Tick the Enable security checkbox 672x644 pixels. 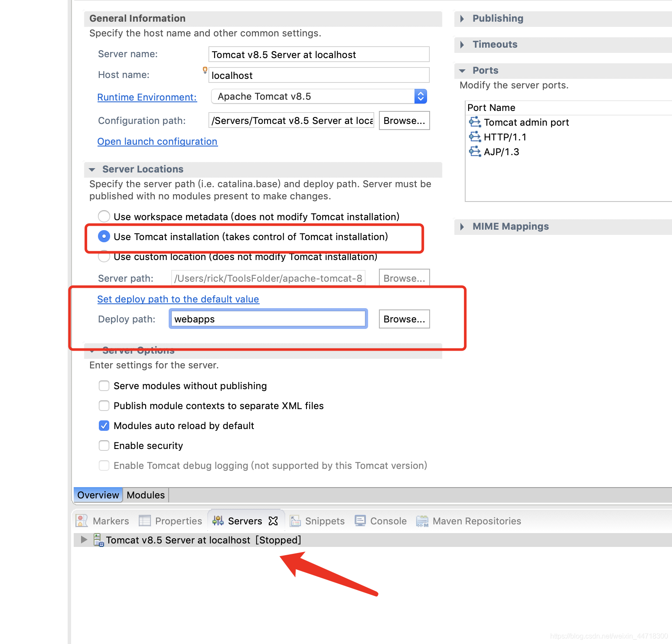104,445
